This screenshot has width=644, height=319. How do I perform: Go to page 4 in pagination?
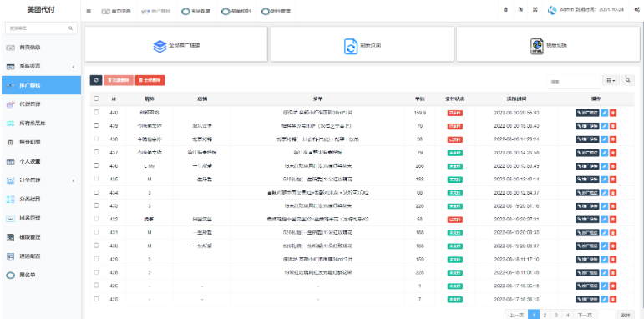click(567, 315)
